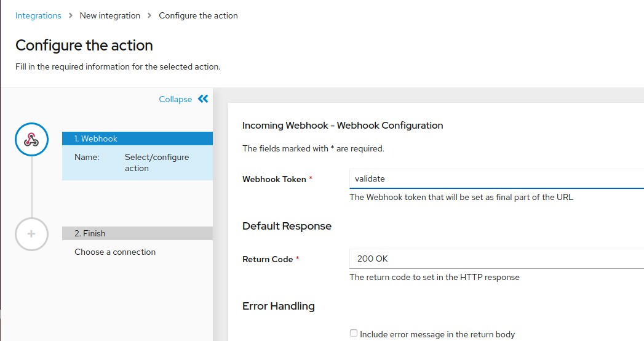Select the Configure the action breadcrumb
This screenshot has width=644, height=341.
click(199, 15)
